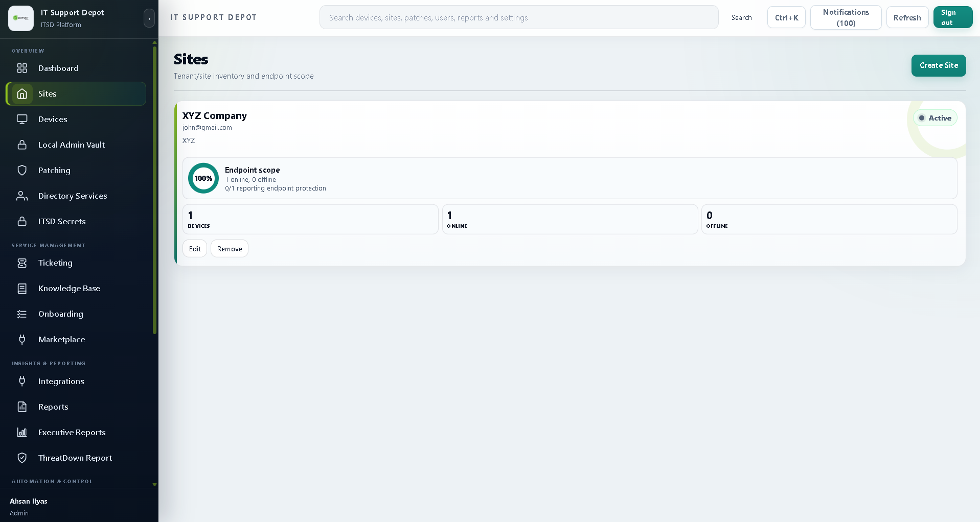Image resolution: width=980 pixels, height=522 pixels.
Task: Click the 1 Devices stat card
Action: click(310, 220)
